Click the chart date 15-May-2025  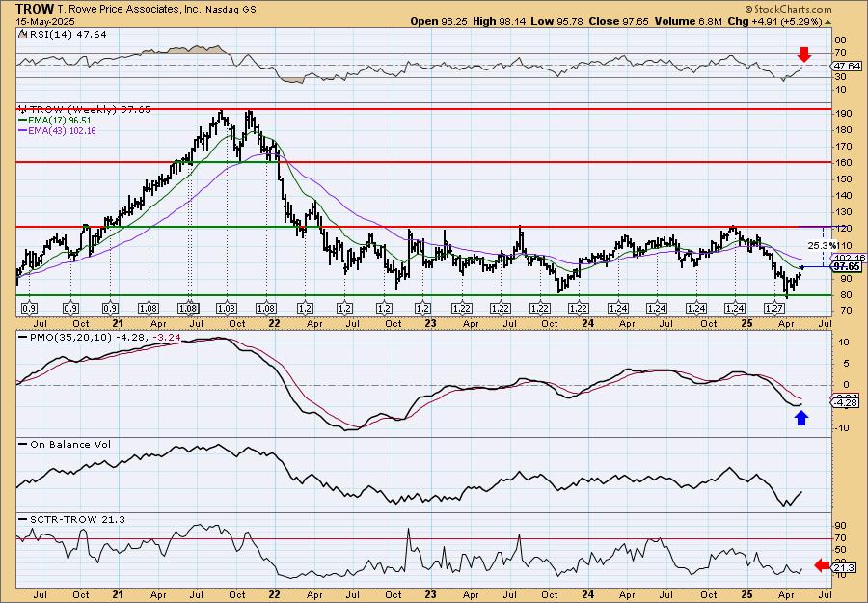(44, 21)
